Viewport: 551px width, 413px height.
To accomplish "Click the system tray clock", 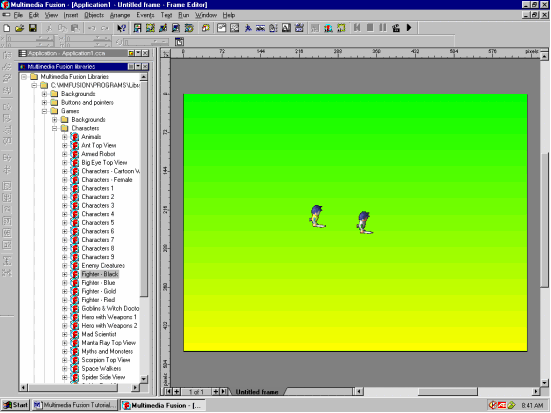I will [532, 406].
